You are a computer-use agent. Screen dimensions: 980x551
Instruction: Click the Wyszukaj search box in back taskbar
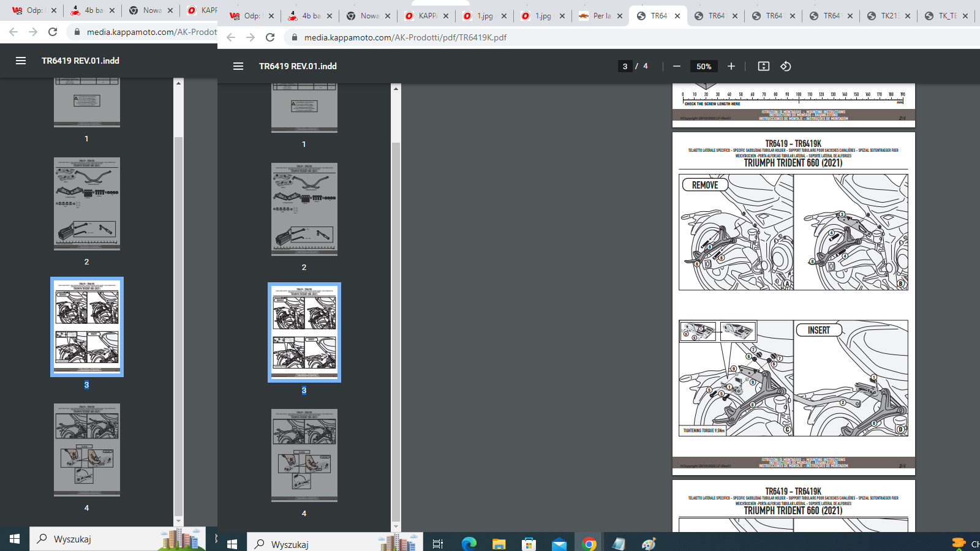click(118, 539)
